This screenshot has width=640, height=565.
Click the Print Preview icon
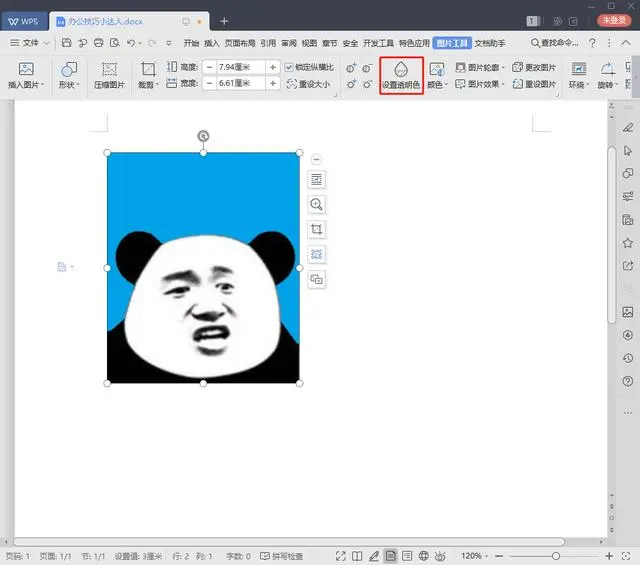coord(115,42)
